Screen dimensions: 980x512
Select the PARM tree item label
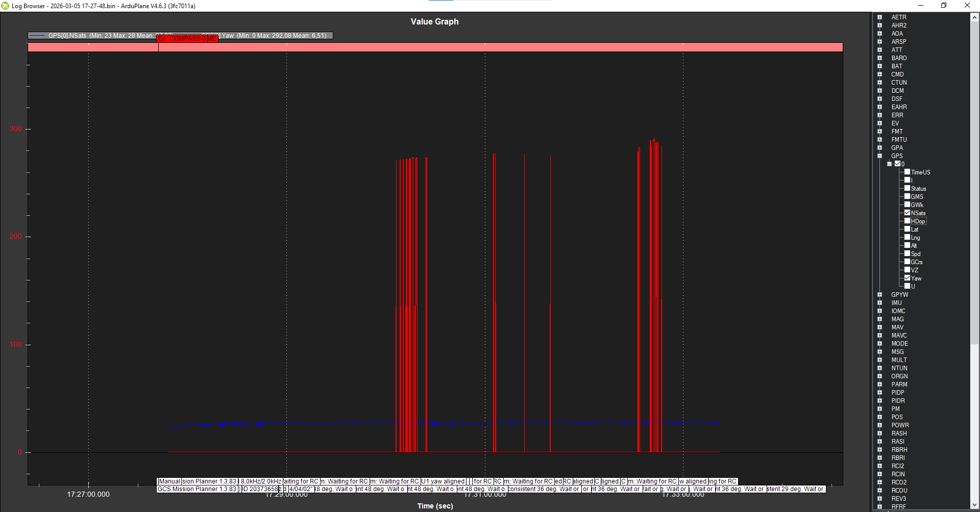point(899,385)
